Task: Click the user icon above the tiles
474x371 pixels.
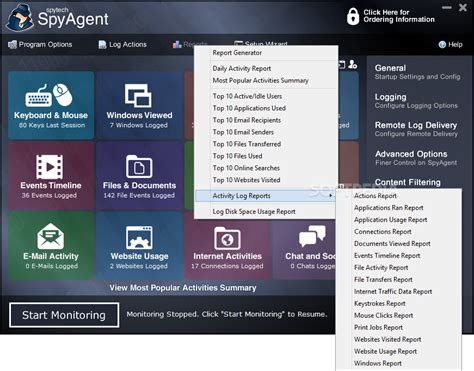Action: pos(353,64)
